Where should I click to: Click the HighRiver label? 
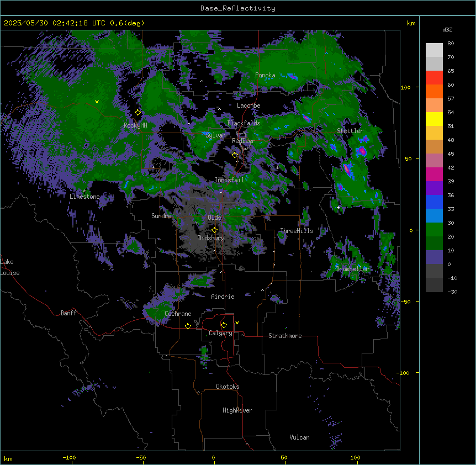tap(237, 410)
